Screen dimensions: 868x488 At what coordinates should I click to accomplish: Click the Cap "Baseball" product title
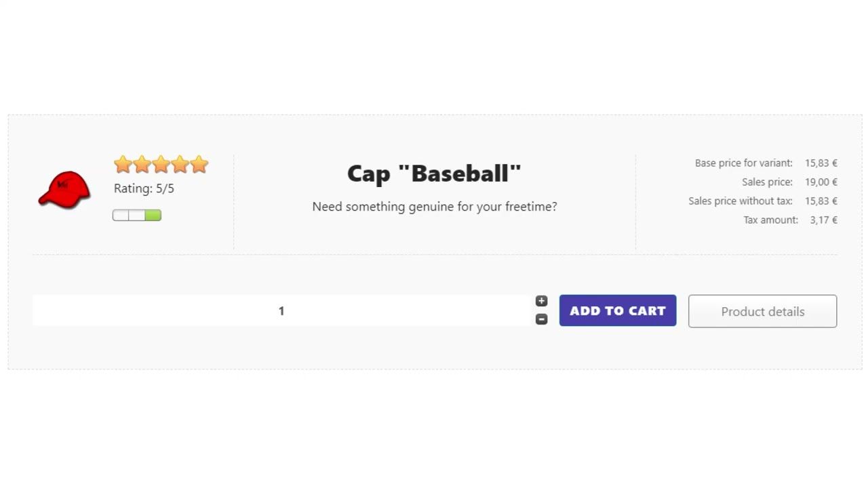coord(434,174)
